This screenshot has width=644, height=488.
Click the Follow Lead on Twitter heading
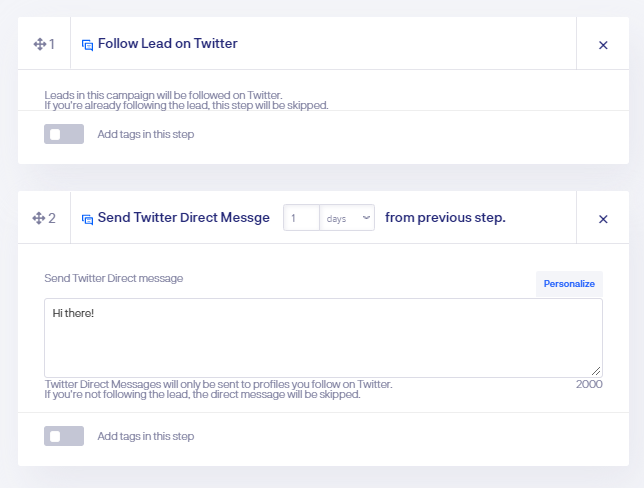point(168,44)
